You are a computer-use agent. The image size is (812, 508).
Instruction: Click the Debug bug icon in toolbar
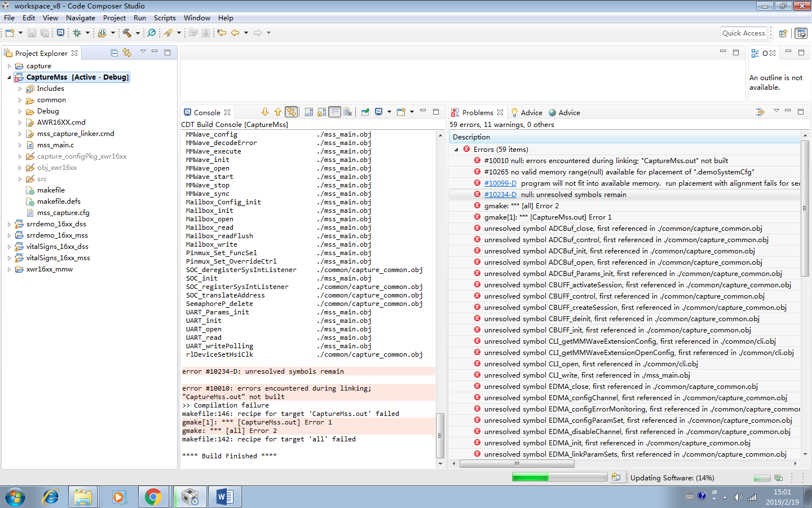tap(77, 33)
